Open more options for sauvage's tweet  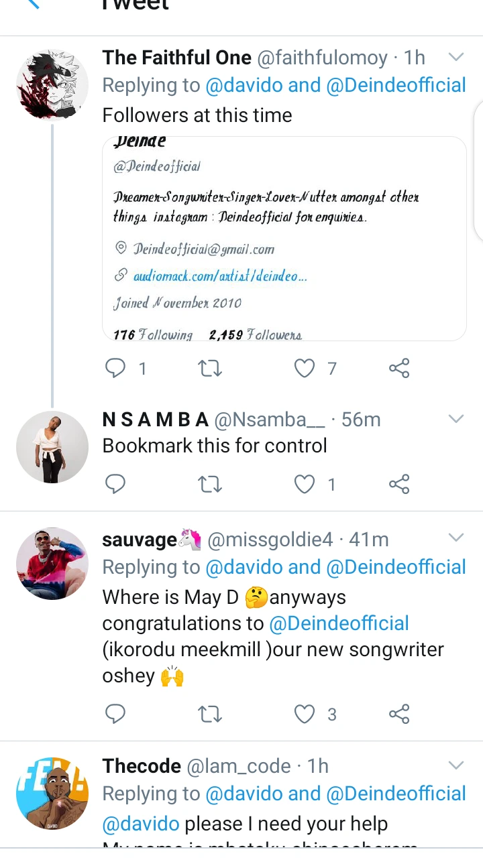click(456, 538)
